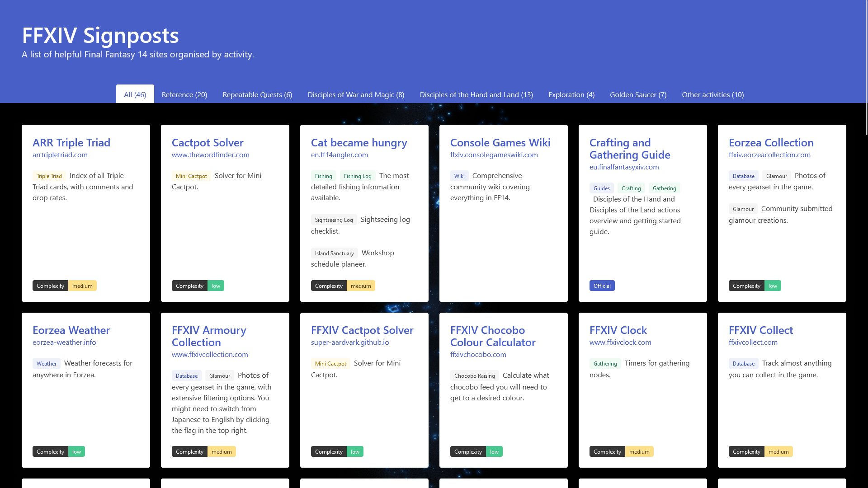Open the Golden Saucer (7) tab
This screenshot has height=488, width=868.
[638, 94]
